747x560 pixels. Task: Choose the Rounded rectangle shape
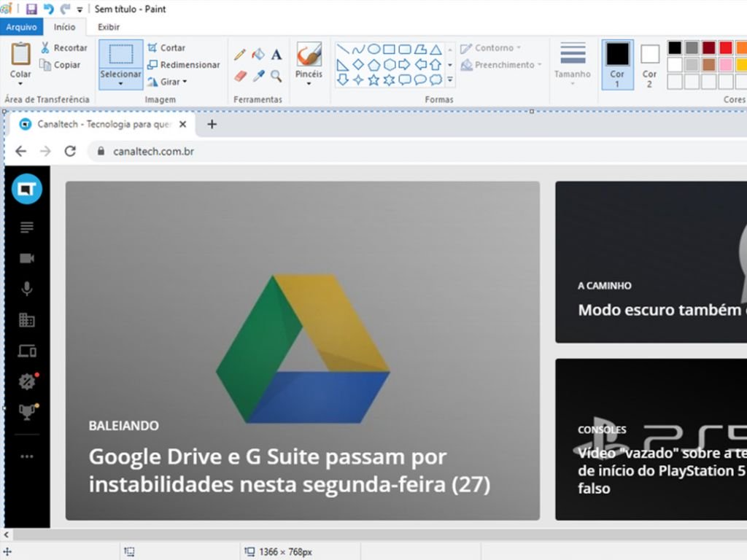(404, 49)
